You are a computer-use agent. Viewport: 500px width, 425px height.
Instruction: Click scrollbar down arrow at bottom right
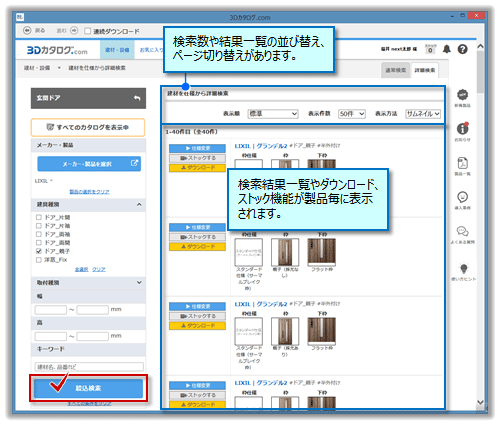[480, 402]
